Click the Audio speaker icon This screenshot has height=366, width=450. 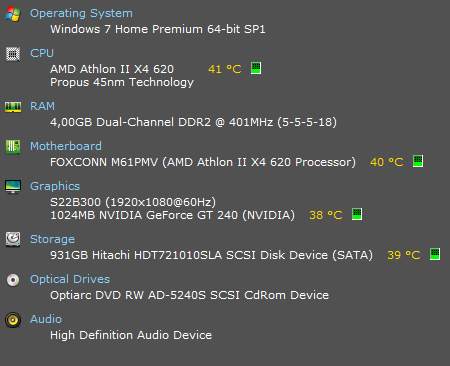13,320
